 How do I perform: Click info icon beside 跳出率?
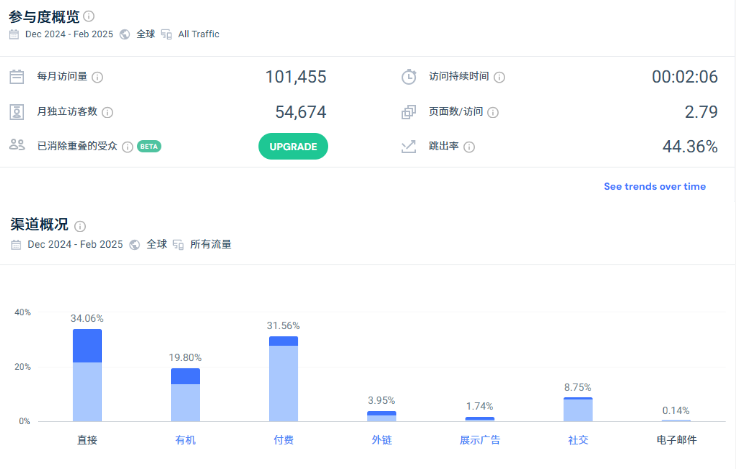point(469,147)
